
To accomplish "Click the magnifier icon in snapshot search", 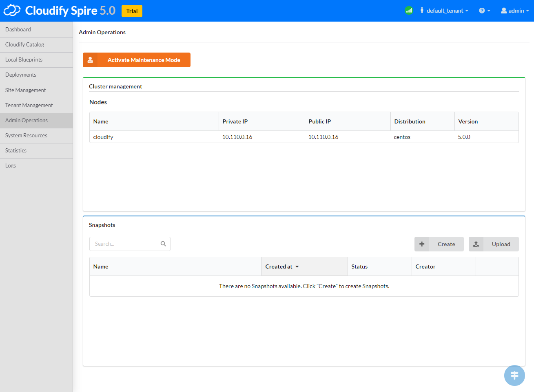I will coord(163,244).
